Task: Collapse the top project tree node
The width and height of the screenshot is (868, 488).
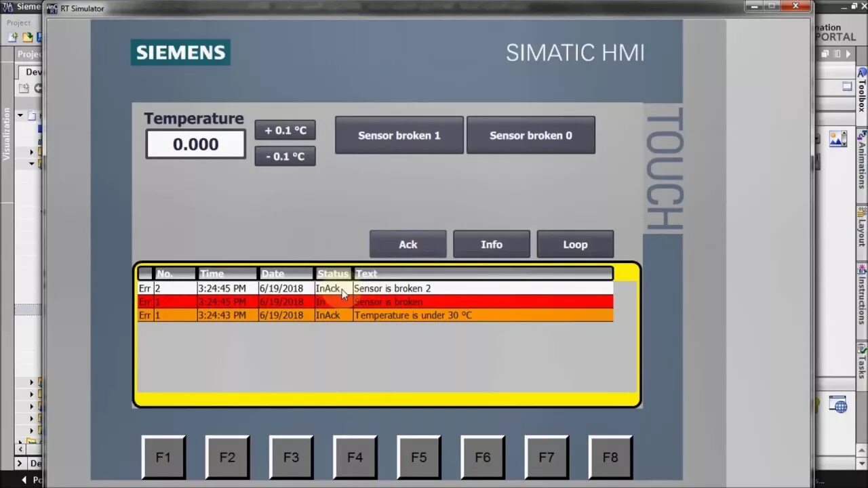Action: (x=20, y=116)
